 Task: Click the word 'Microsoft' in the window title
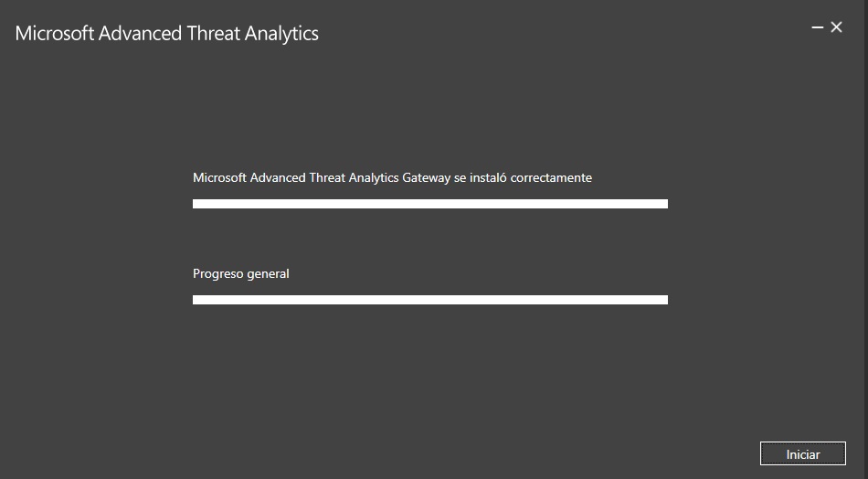click(x=54, y=34)
